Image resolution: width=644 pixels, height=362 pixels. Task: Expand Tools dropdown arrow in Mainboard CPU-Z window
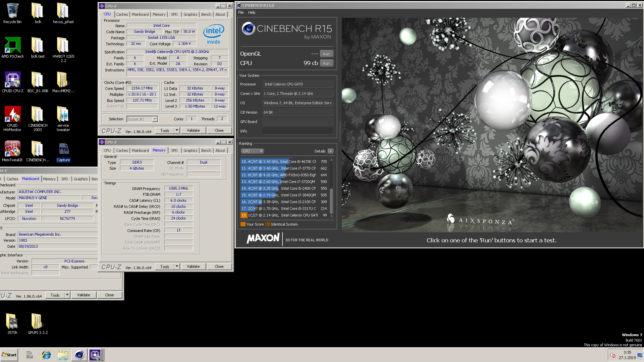coord(67,295)
